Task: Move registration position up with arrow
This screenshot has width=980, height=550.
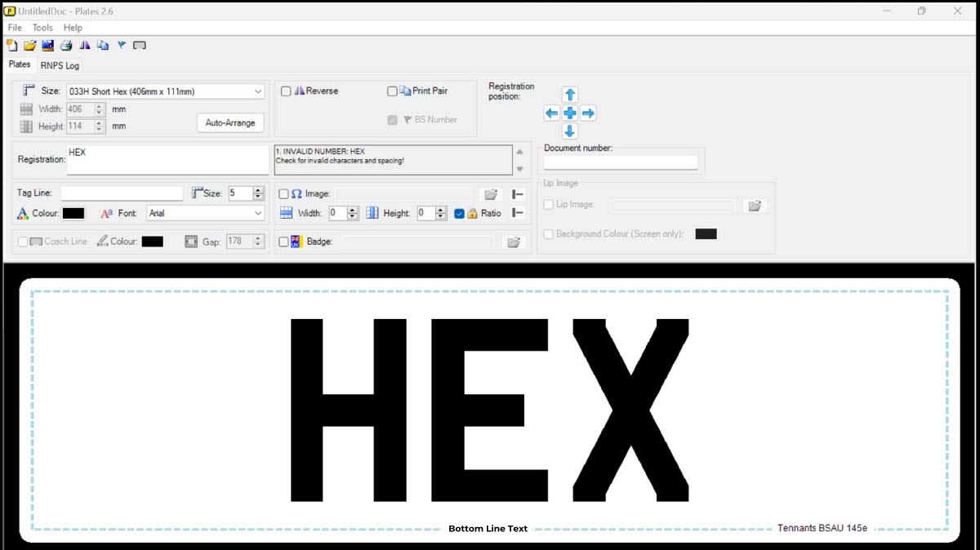Action: (570, 95)
